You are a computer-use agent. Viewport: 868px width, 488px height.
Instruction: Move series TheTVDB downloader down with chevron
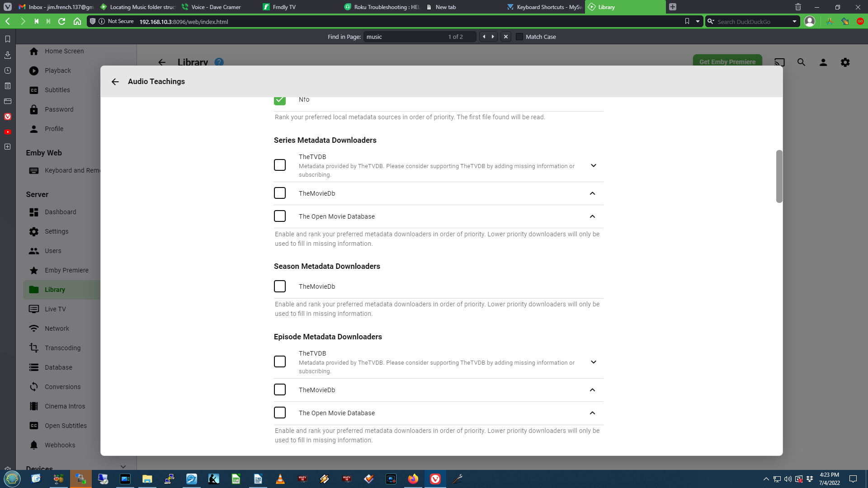[x=593, y=166]
